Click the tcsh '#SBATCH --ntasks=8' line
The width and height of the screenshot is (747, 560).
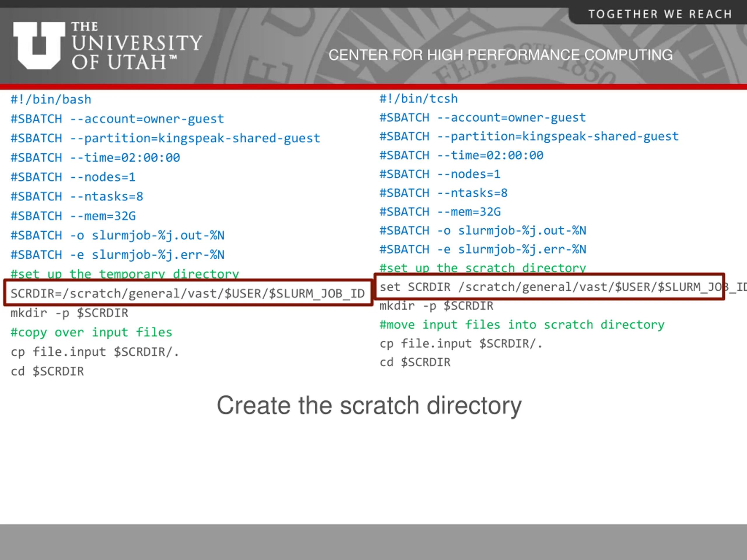point(444,193)
